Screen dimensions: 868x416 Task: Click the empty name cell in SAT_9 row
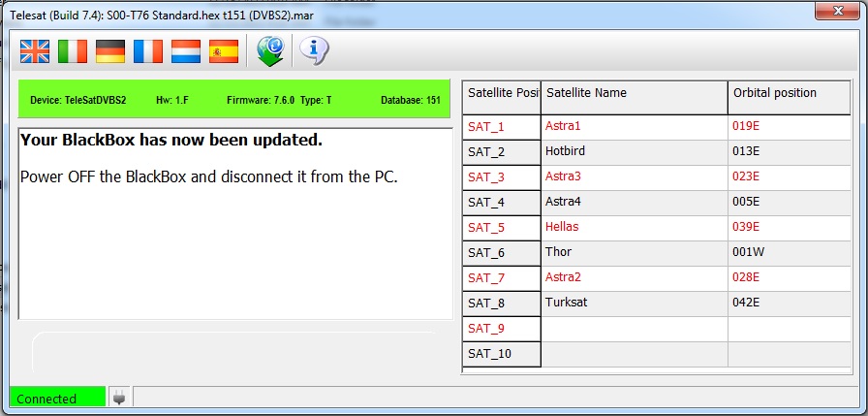click(635, 329)
